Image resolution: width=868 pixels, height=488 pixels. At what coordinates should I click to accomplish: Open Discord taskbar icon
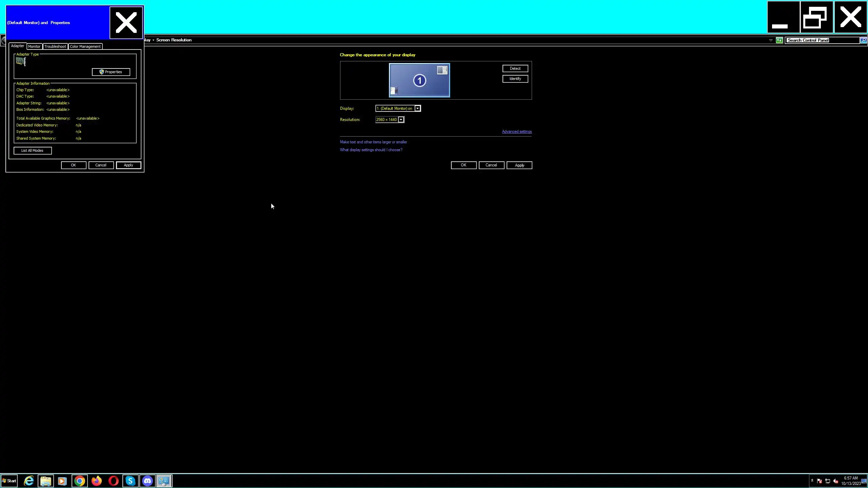pyautogui.click(x=147, y=481)
